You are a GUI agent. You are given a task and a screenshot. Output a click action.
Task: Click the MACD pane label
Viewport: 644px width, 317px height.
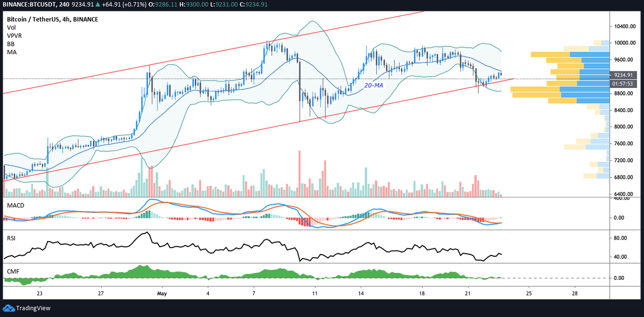click(x=16, y=205)
